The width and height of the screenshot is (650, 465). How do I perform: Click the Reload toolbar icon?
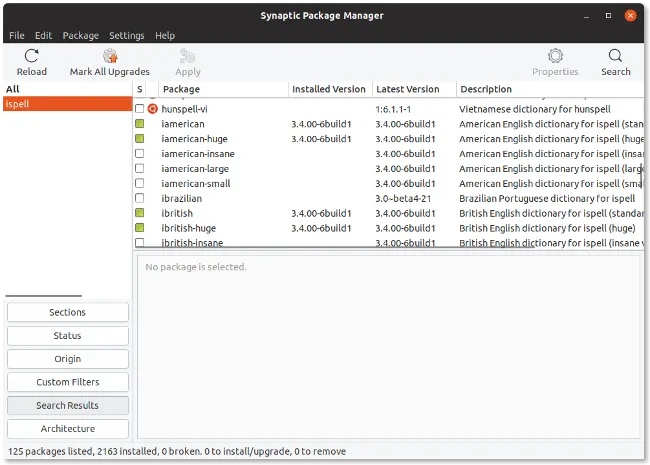32,56
